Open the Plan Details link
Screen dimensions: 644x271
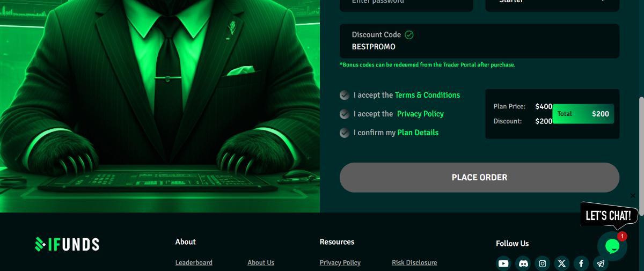point(418,133)
